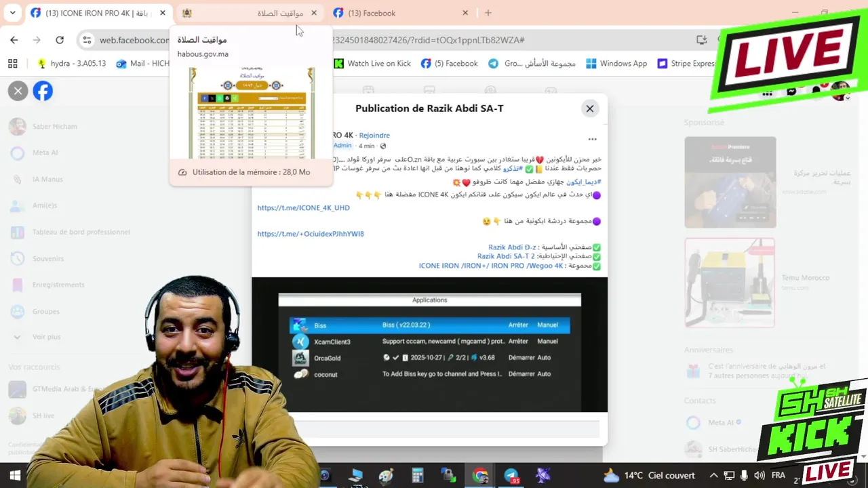The width and height of the screenshot is (868, 488).
Task: Open the Paint palette app in taskbar
Action: pos(386,476)
